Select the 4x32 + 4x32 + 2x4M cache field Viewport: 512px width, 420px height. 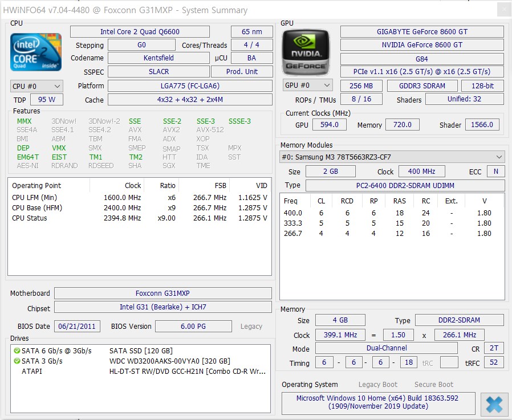tap(190, 100)
